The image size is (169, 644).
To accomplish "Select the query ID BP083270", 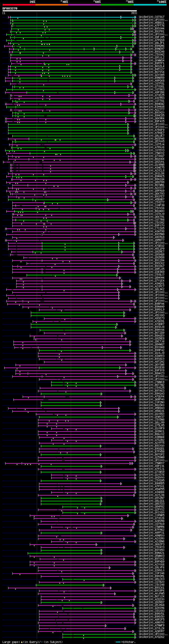I will (10, 8).
